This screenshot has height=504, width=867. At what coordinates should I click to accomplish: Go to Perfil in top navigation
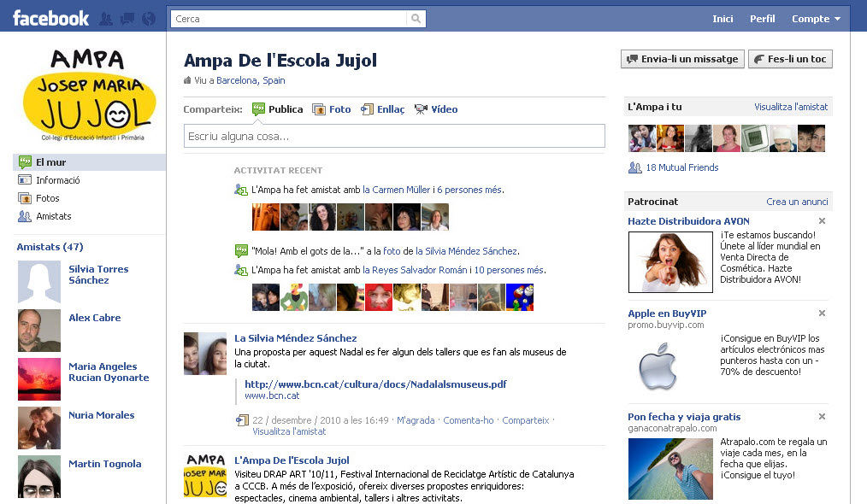point(762,19)
